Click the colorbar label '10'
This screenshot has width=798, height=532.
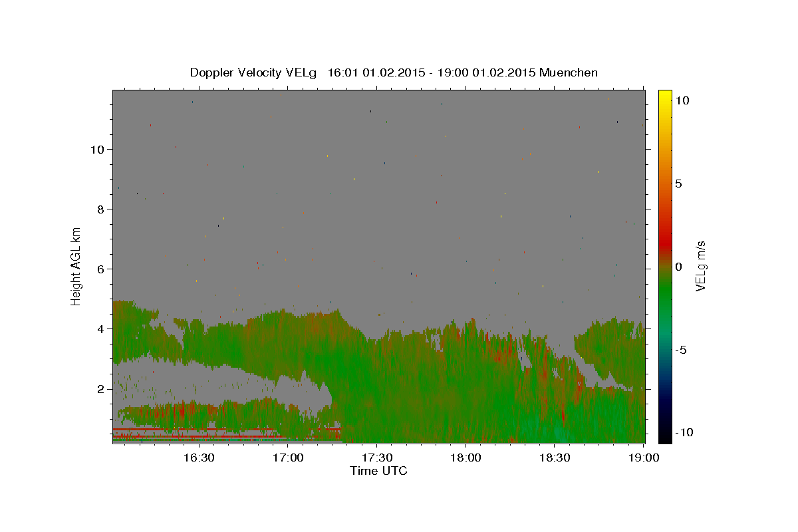pos(682,100)
